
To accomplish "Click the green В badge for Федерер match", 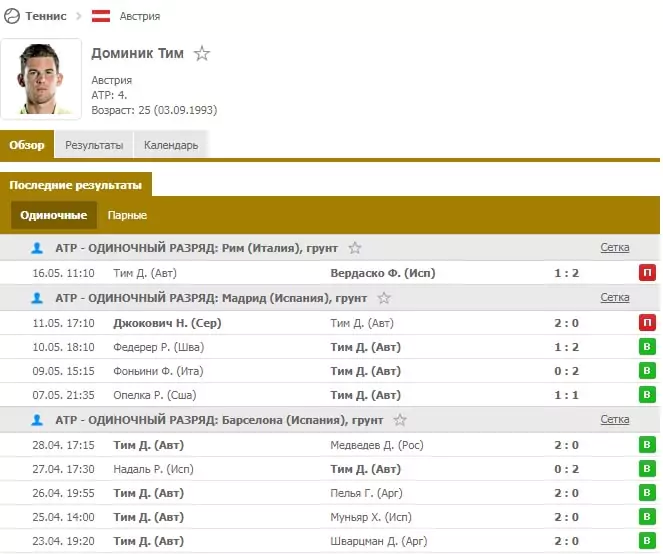I will [x=647, y=347].
